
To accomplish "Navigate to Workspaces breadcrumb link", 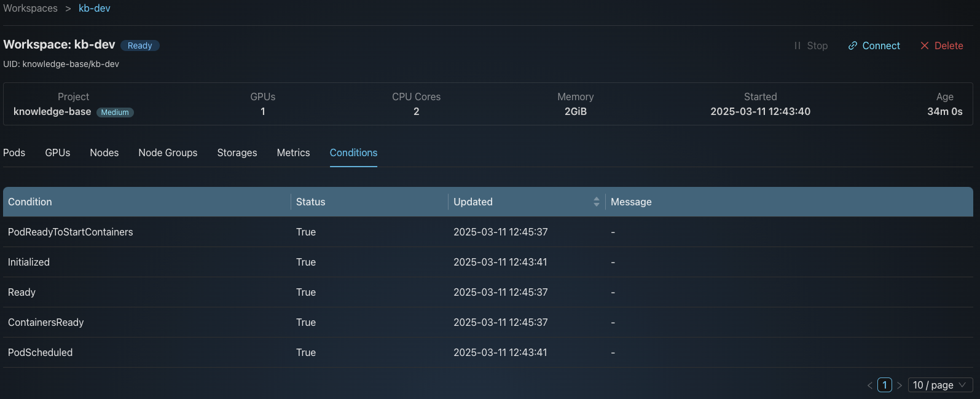I will click(31, 9).
